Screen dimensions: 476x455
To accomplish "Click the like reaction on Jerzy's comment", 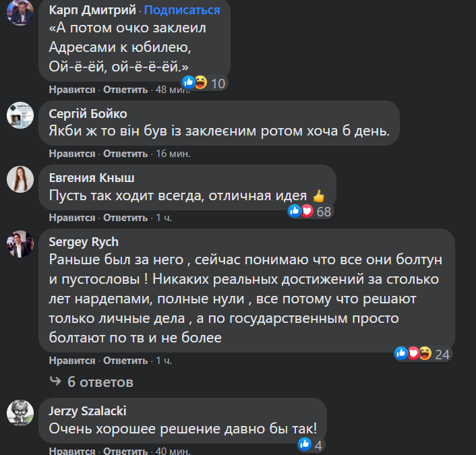I will coord(305,445).
